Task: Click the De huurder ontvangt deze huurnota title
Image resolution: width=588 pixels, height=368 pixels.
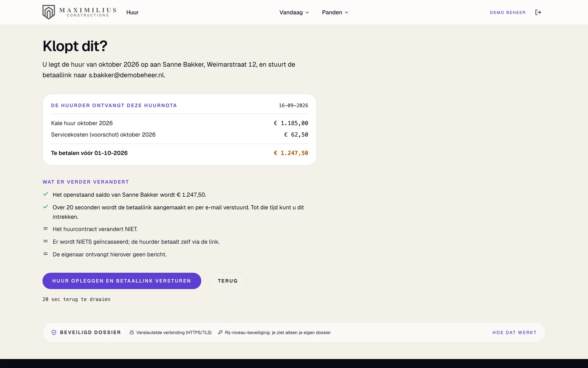Action: tap(114, 105)
